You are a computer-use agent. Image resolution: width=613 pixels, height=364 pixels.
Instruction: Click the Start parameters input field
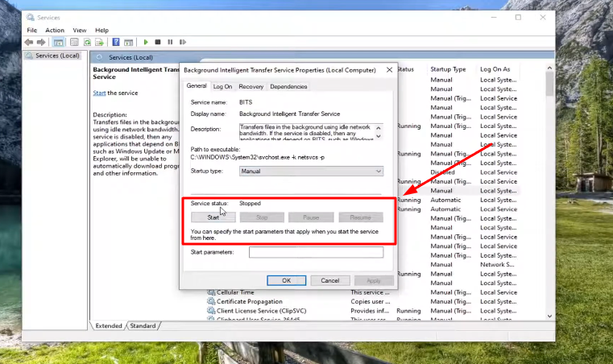(316, 252)
